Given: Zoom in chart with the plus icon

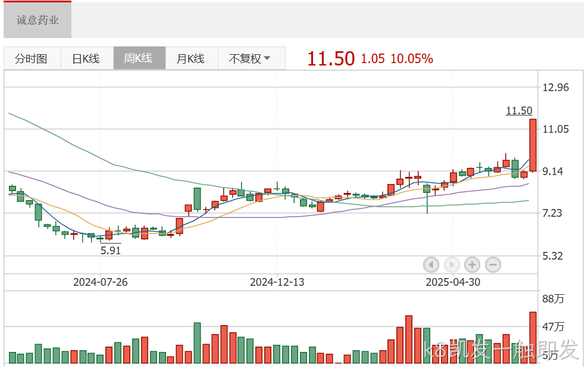Looking at the screenshot, I should tap(472, 265).
